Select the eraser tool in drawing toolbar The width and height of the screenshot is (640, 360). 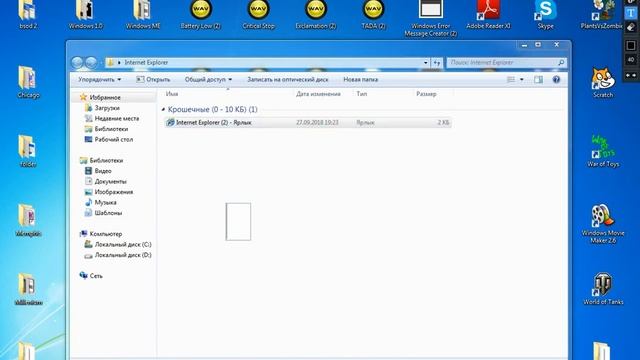coord(631,28)
